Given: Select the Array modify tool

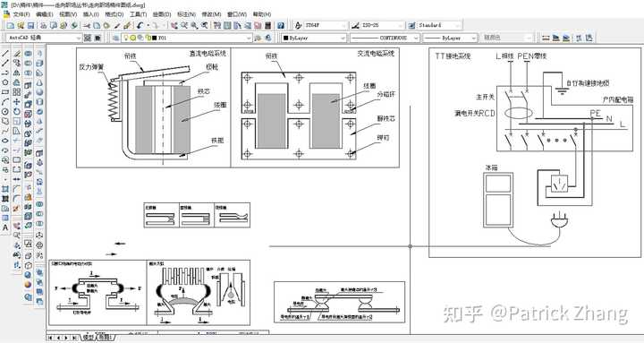Looking at the screenshot, I should click(x=16, y=92).
